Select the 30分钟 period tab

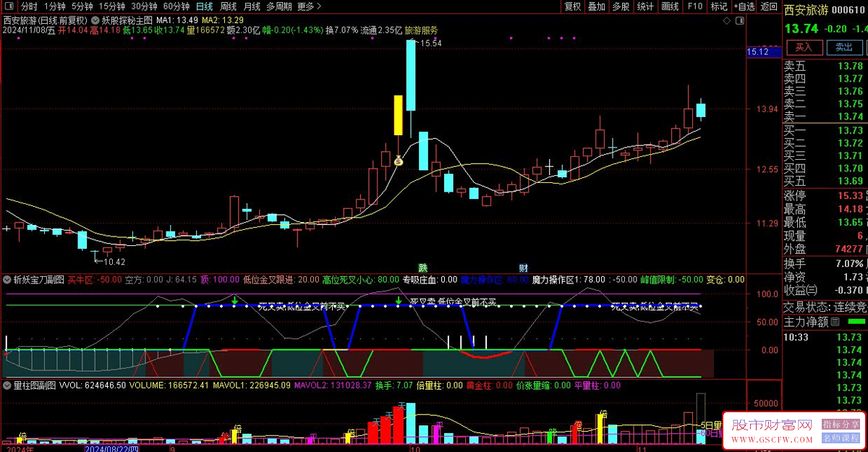pyautogui.click(x=144, y=7)
